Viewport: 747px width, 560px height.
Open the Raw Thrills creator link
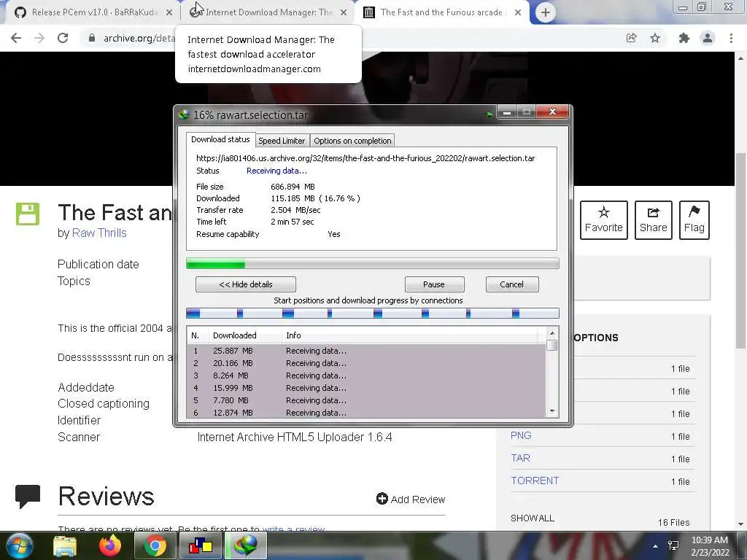point(99,233)
